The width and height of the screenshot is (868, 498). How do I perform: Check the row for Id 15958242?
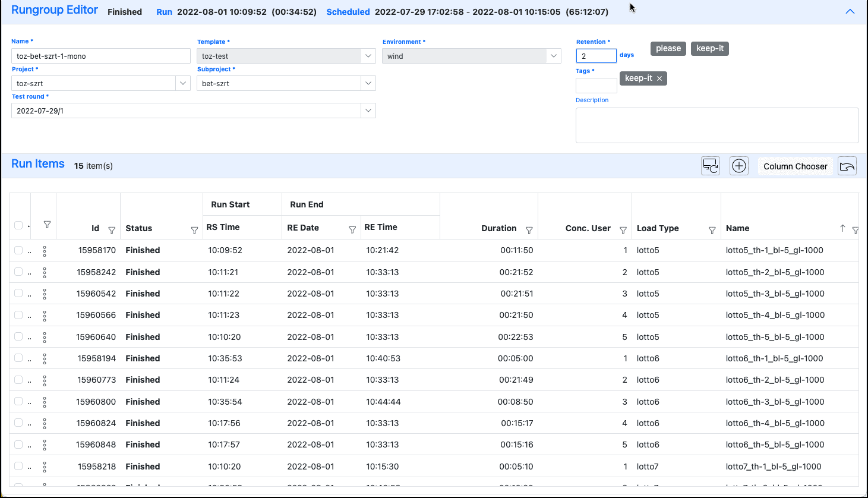(x=18, y=272)
